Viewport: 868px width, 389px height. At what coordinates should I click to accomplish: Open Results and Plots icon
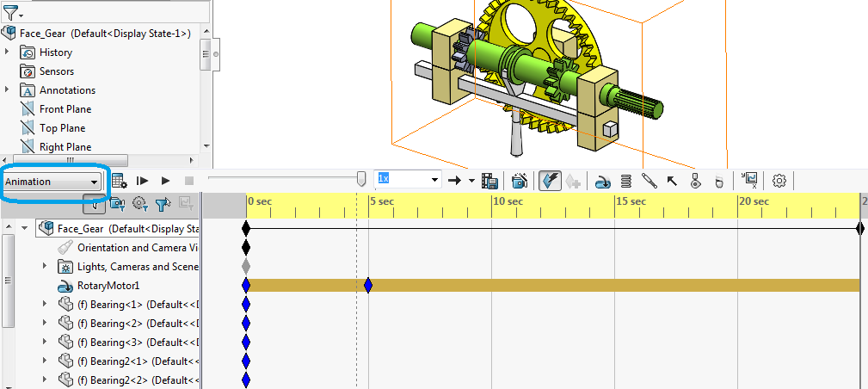(750, 180)
